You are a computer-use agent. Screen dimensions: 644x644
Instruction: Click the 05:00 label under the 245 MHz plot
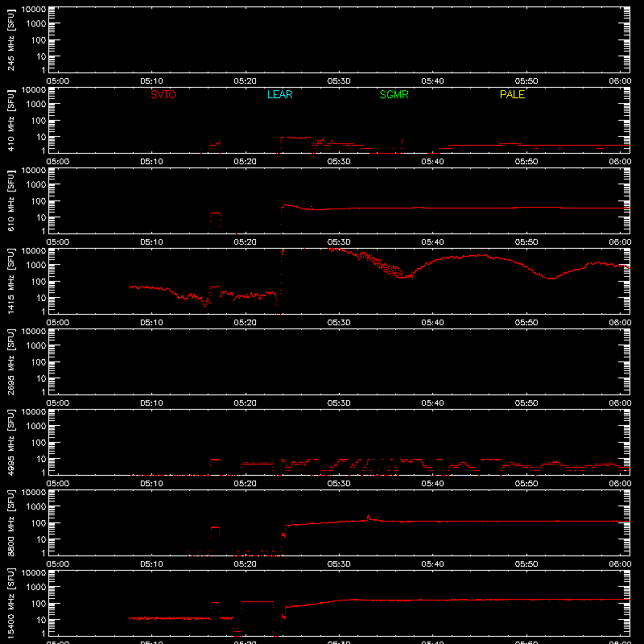57,81
